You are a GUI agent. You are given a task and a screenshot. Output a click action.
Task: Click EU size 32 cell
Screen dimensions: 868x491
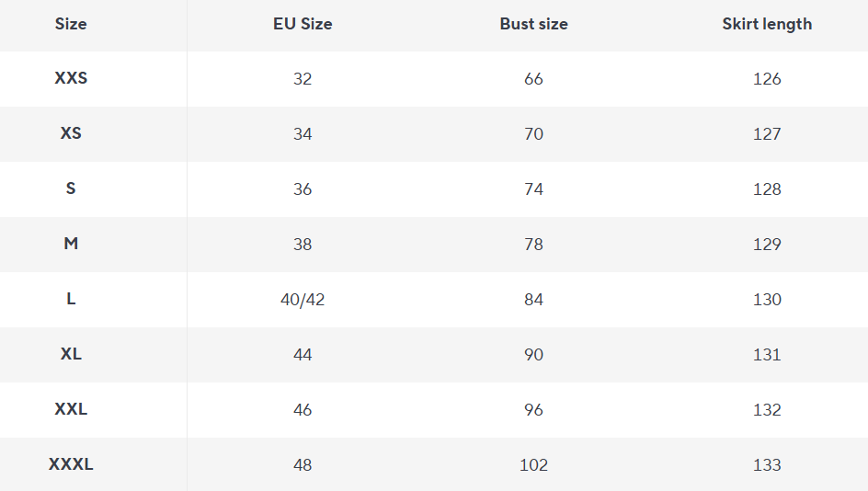(303, 79)
